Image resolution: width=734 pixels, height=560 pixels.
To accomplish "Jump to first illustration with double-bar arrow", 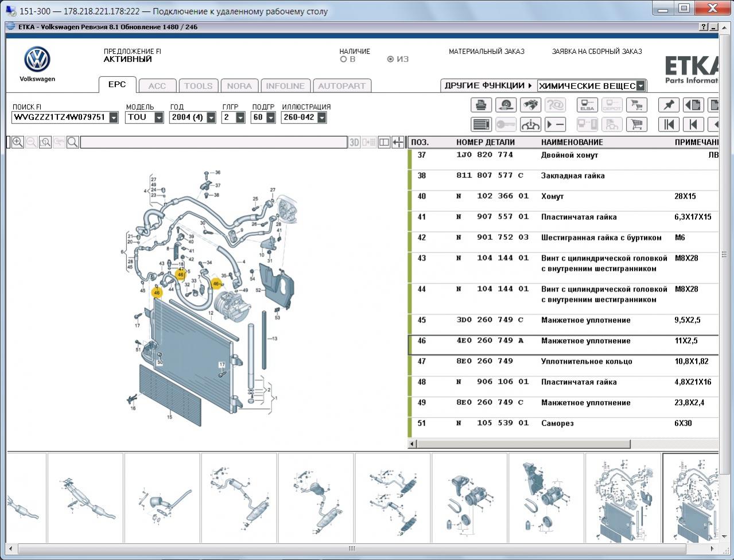I will 669,124.
